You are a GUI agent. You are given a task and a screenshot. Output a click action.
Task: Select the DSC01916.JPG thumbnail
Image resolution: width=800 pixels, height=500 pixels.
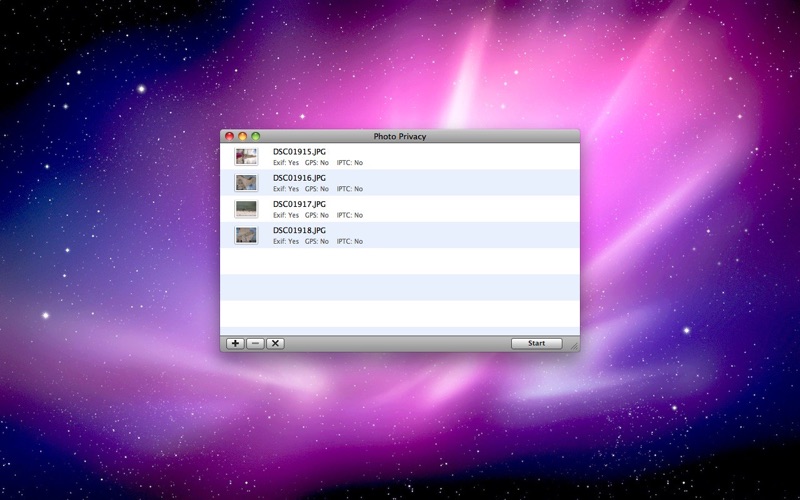click(x=246, y=183)
